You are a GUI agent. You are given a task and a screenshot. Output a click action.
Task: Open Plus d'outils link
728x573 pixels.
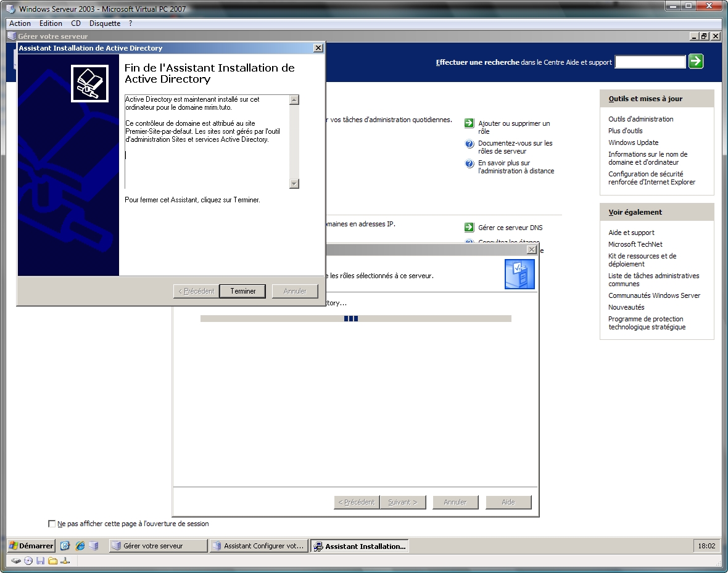pos(626,131)
